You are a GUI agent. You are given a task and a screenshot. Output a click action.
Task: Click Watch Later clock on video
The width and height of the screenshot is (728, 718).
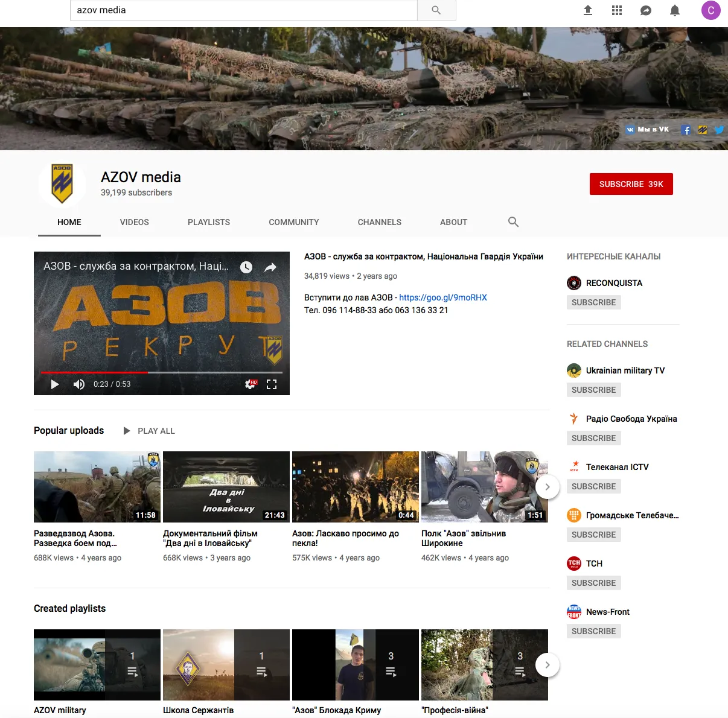tap(246, 267)
